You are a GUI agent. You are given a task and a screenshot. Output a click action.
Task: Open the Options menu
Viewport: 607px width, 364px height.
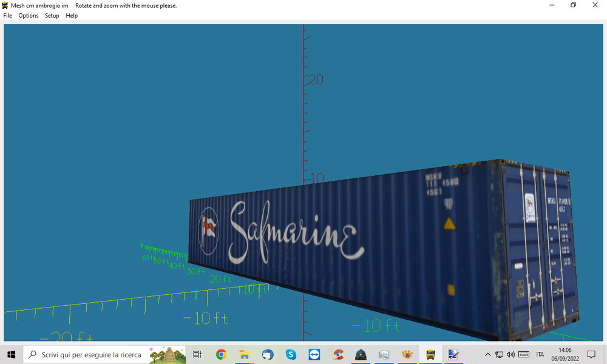pos(29,16)
